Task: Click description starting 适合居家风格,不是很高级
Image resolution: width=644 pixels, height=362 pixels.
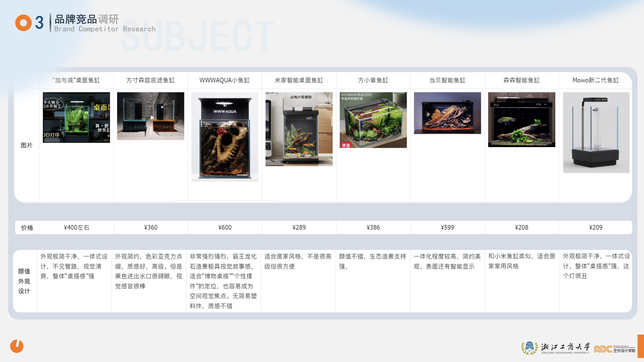Action: click(298, 261)
